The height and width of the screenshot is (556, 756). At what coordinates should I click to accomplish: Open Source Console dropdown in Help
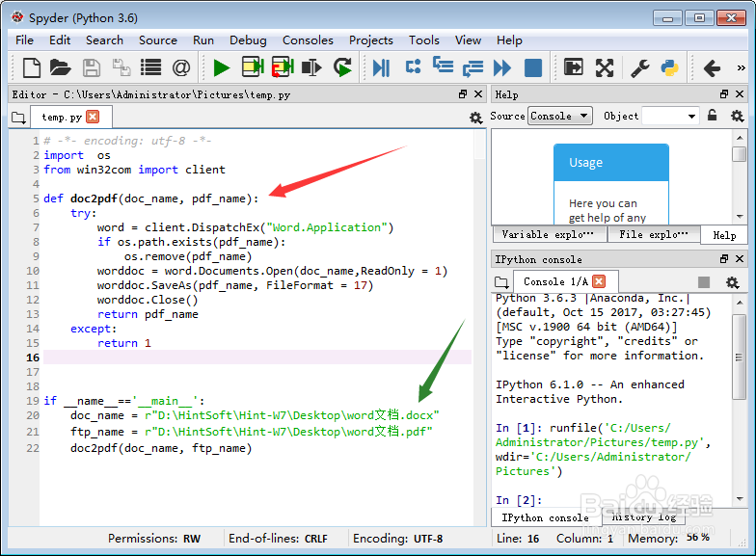(559, 116)
